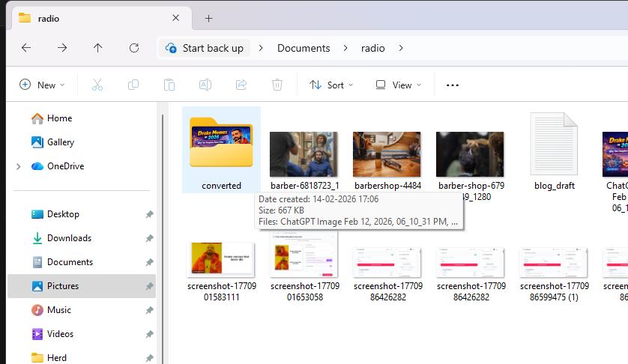Image resolution: width=628 pixels, height=364 pixels.
Task: Open a new tab with plus icon
Action: [x=208, y=19]
